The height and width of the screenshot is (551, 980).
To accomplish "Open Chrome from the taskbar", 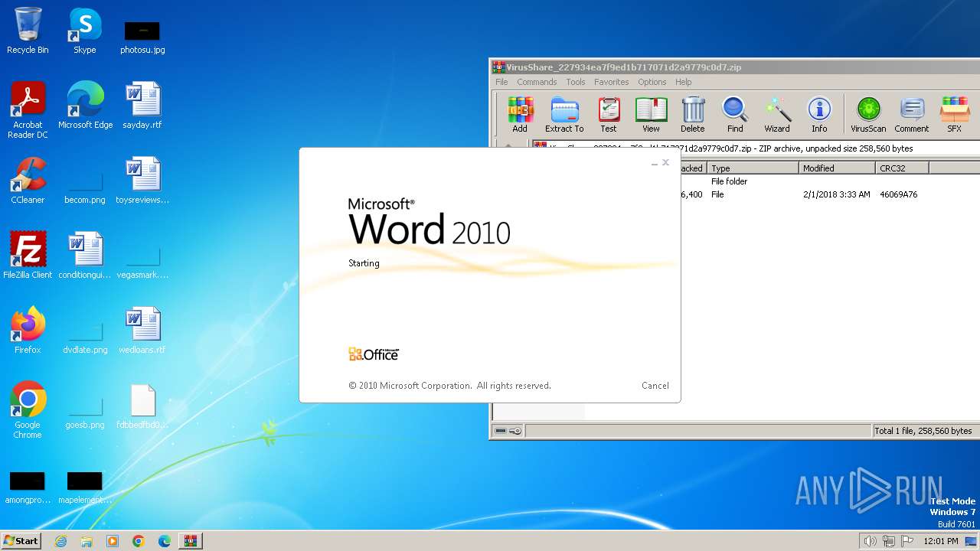I will pos(139,541).
